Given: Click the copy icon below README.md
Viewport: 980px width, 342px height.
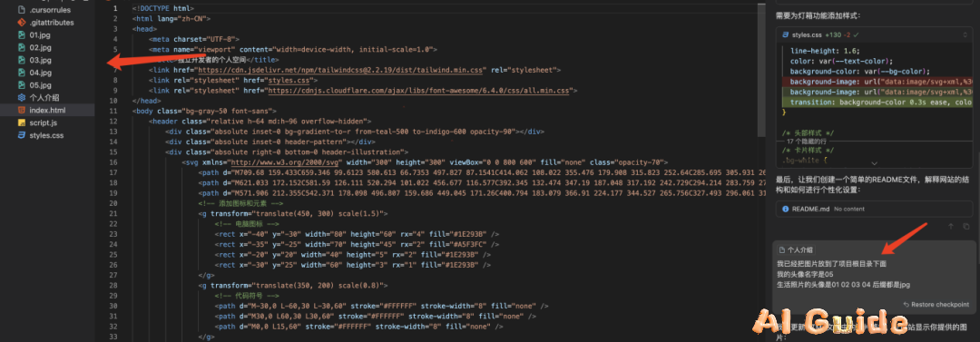Looking at the screenshot, I should coord(966,226).
